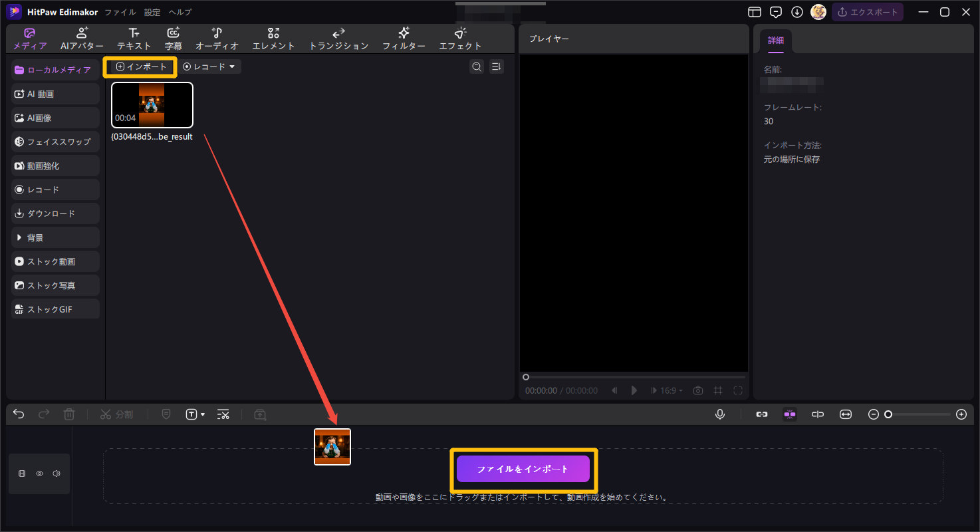980x532 pixels.
Task: Toggle track visibility eye icon
Action: [39, 473]
